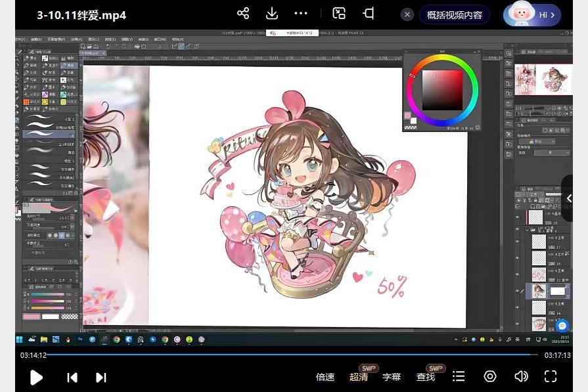The width and height of the screenshot is (588, 392).
Task: Enter fullscreen mode
Action: (551, 376)
